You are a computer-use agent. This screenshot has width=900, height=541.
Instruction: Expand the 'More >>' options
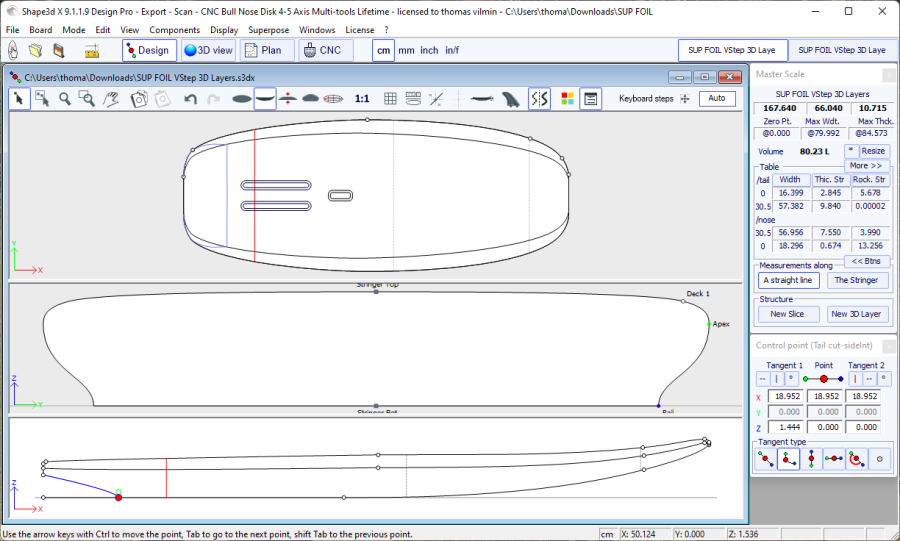coord(866,166)
